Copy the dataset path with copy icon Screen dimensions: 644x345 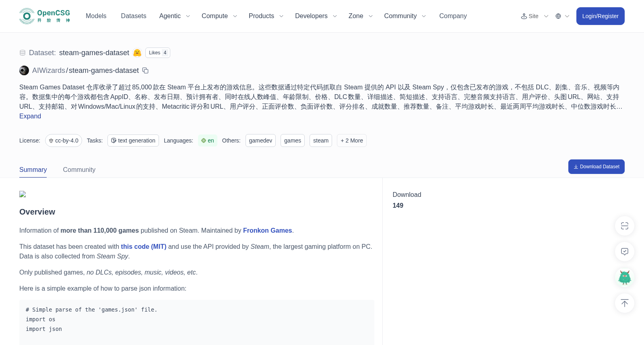click(x=145, y=70)
